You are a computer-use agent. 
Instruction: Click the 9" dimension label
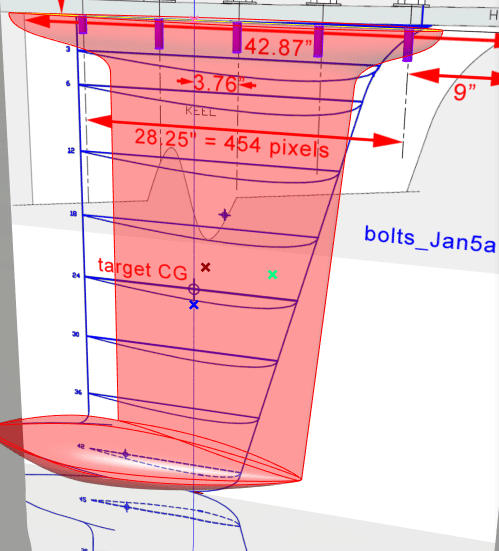[465, 92]
